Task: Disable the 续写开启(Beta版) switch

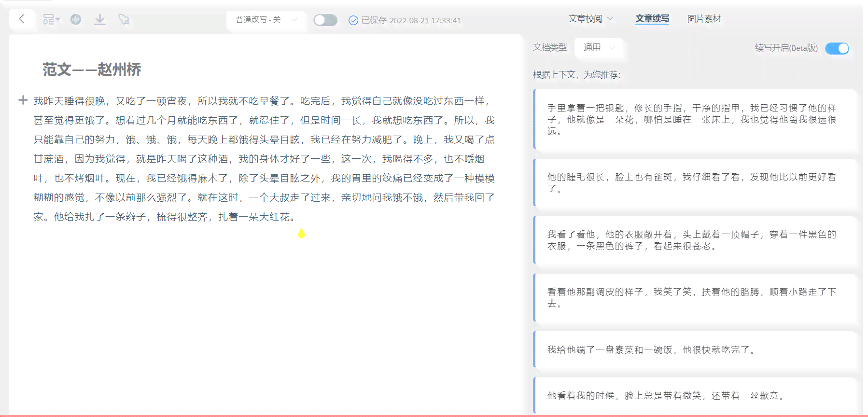Action: tap(837, 48)
